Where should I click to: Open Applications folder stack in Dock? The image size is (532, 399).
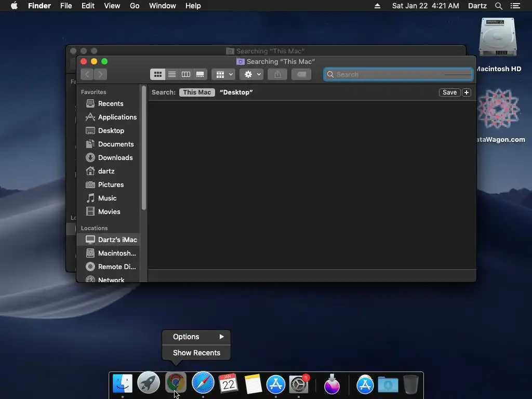pyautogui.click(x=365, y=384)
